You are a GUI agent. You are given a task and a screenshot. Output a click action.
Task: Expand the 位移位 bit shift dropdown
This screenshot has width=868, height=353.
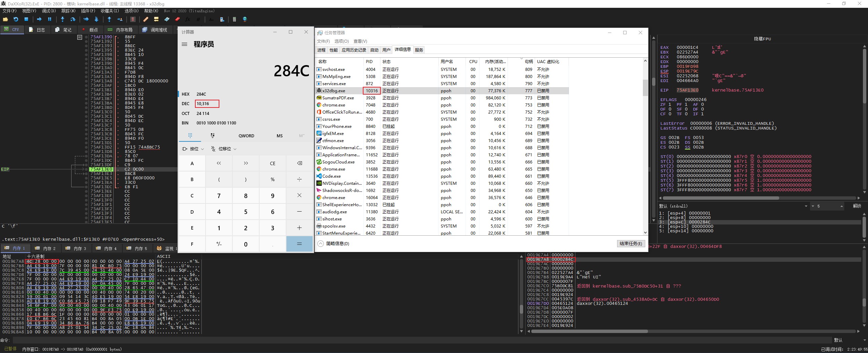point(223,149)
